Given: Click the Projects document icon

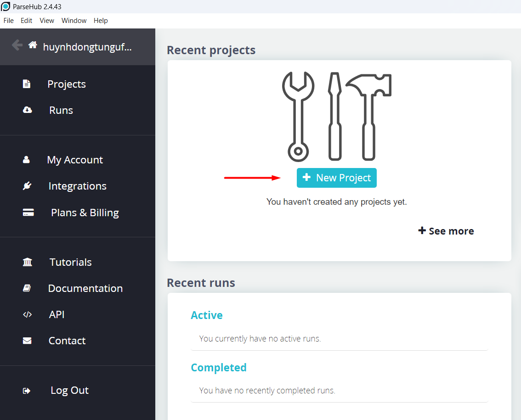Looking at the screenshot, I should pyautogui.click(x=27, y=84).
